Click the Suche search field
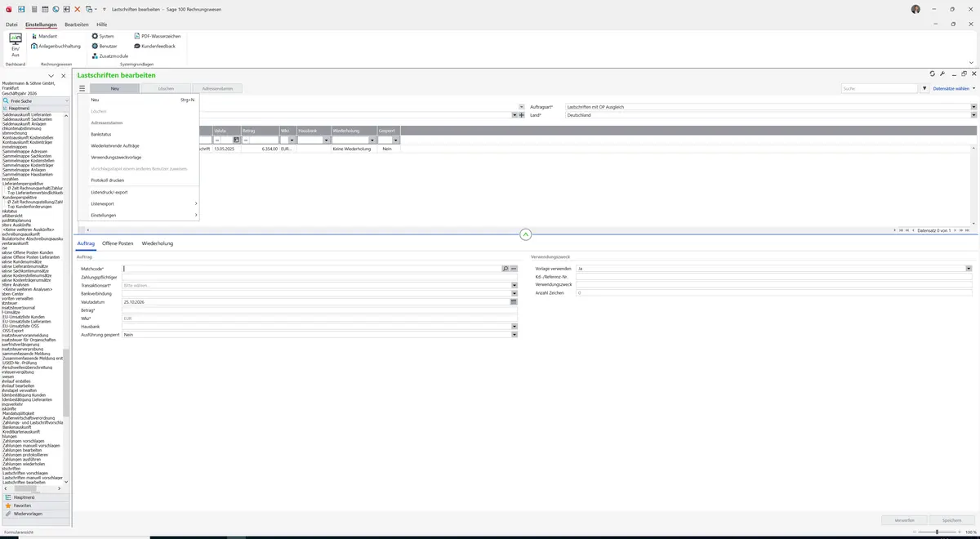 click(x=880, y=88)
